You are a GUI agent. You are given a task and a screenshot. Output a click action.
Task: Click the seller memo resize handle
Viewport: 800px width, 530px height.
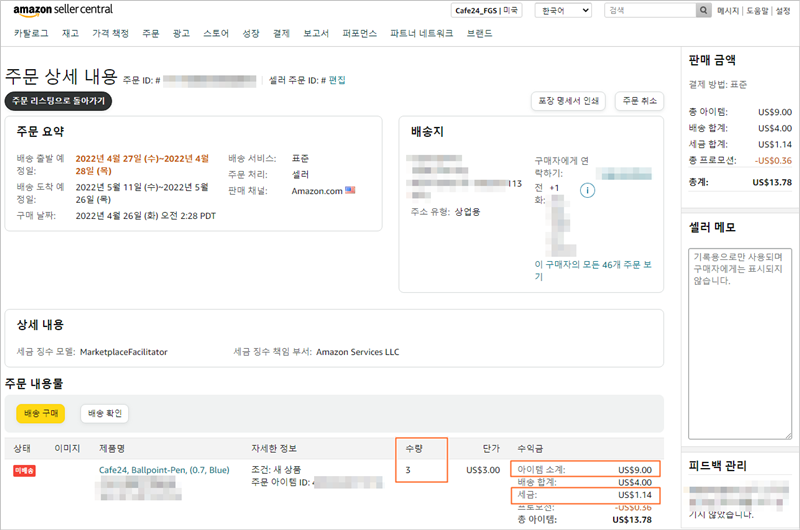[x=788, y=436]
